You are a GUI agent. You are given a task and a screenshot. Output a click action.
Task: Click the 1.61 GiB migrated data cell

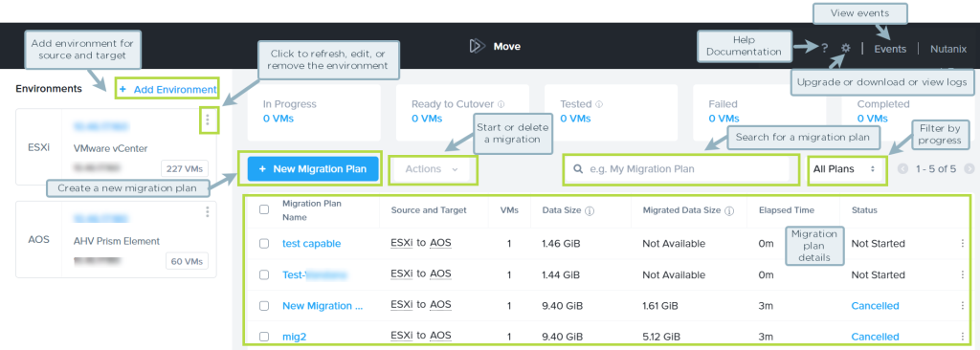pos(660,306)
